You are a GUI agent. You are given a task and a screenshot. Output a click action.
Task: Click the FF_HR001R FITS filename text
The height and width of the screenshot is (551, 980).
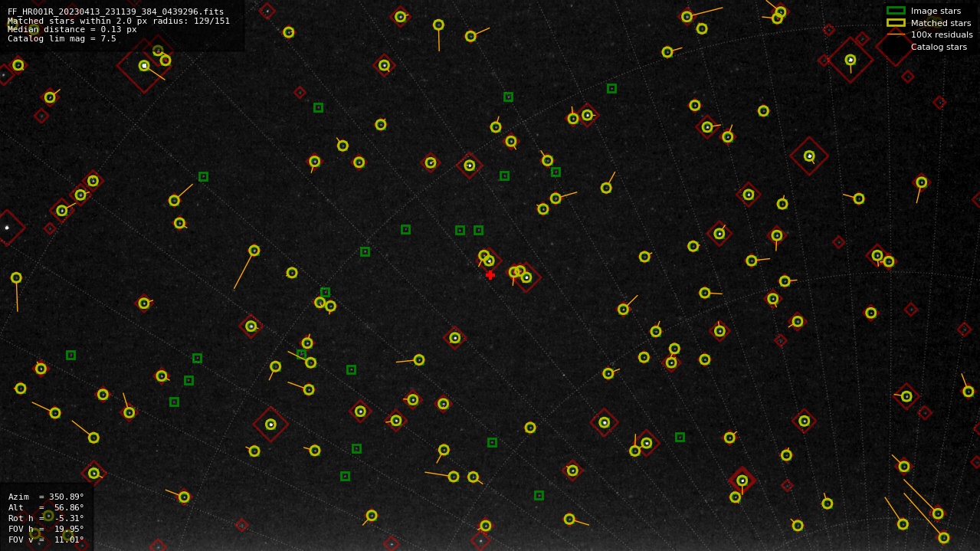116,11
